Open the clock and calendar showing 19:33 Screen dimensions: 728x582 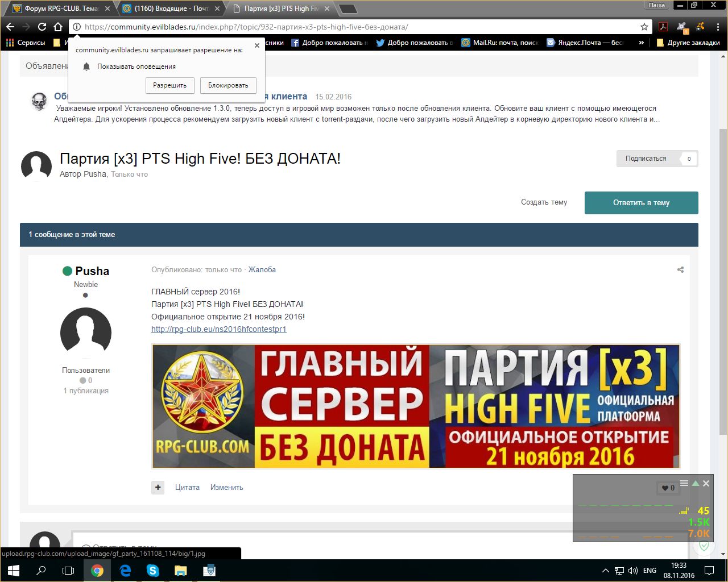click(x=679, y=571)
